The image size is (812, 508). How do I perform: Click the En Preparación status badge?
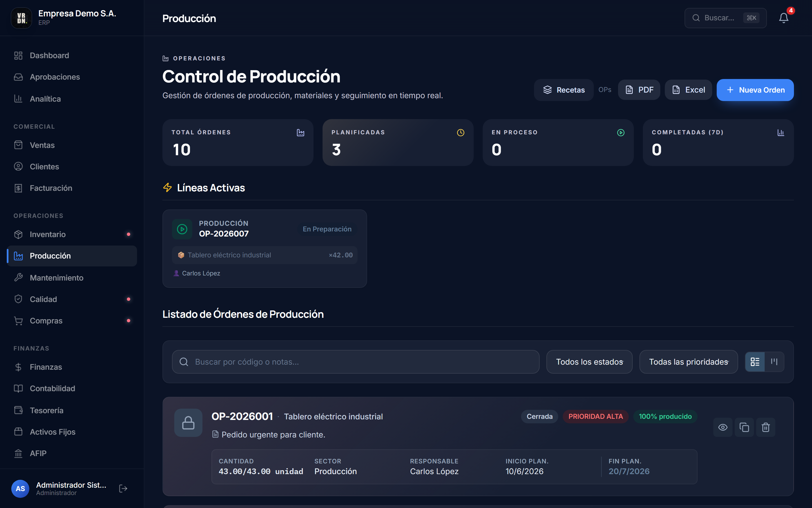327,229
